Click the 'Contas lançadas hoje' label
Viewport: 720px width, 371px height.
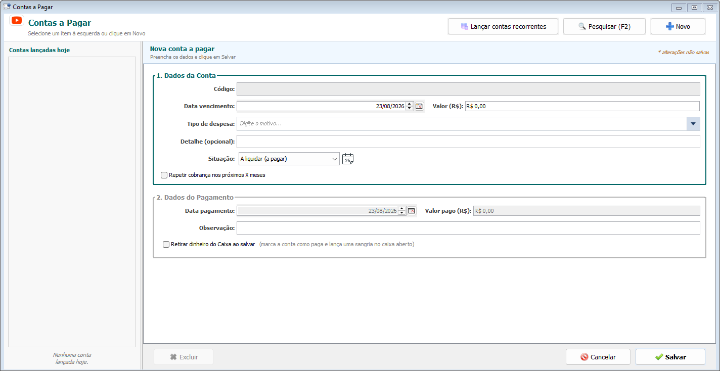pyautogui.click(x=39, y=50)
